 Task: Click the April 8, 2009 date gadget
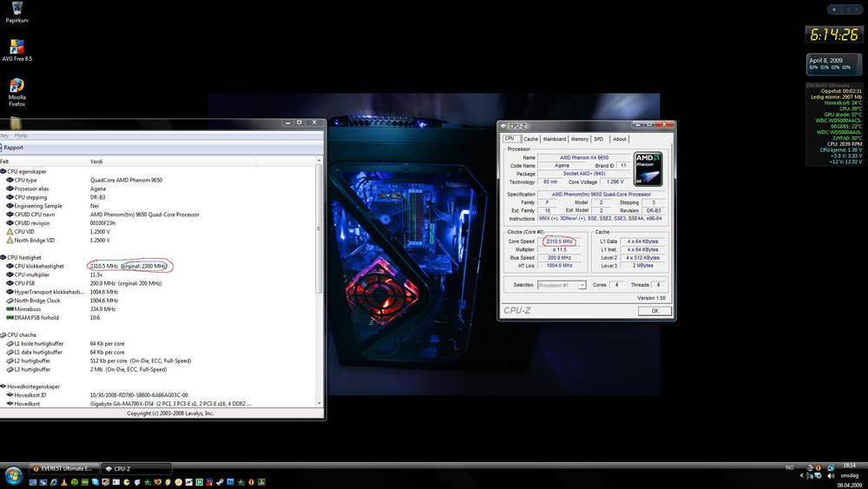click(833, 64)
